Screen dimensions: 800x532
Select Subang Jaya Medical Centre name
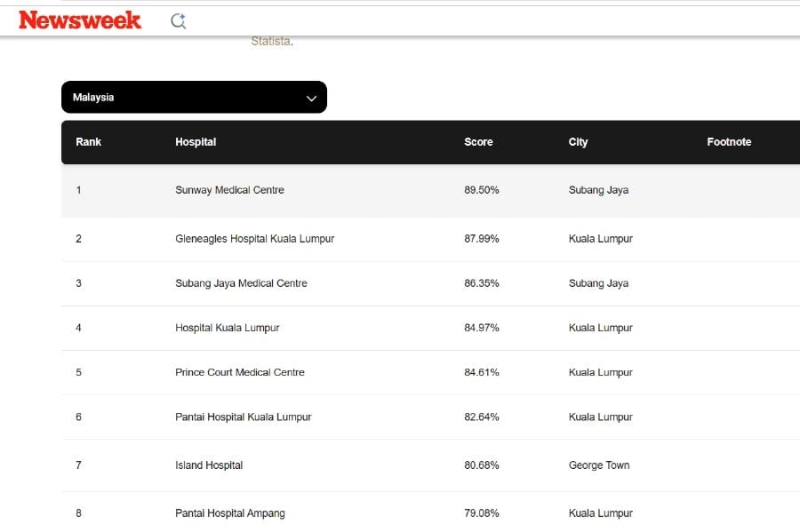(x=241, y=282)
